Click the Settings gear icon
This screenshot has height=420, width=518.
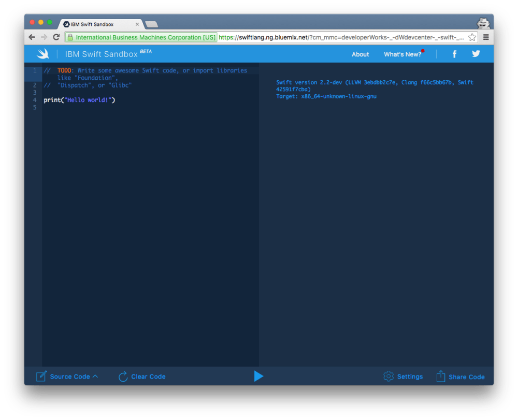tap(388, 376)
